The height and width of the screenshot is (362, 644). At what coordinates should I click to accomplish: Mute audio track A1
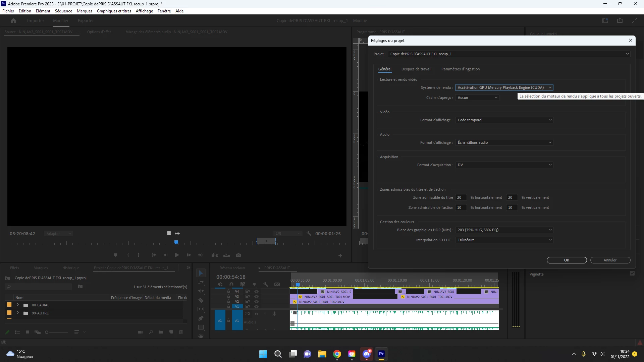pyautogui.click(x=256, y=314)
